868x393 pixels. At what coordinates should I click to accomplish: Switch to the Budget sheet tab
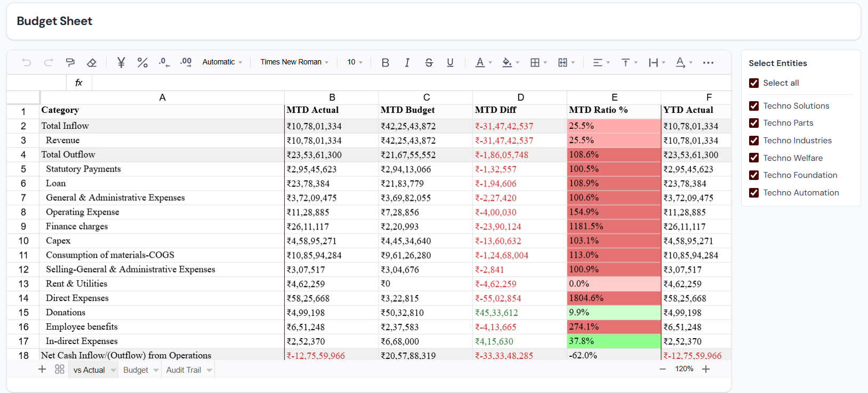point(135,370)
